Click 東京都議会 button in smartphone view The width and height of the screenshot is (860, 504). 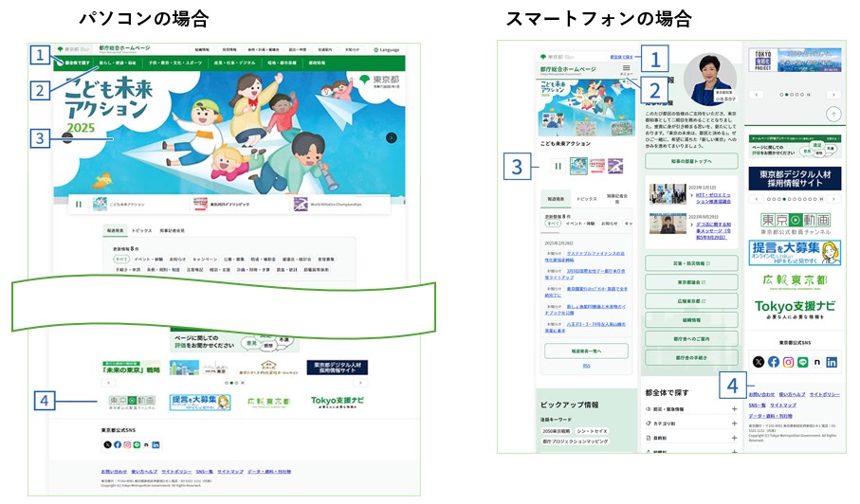tap(691, 282)
